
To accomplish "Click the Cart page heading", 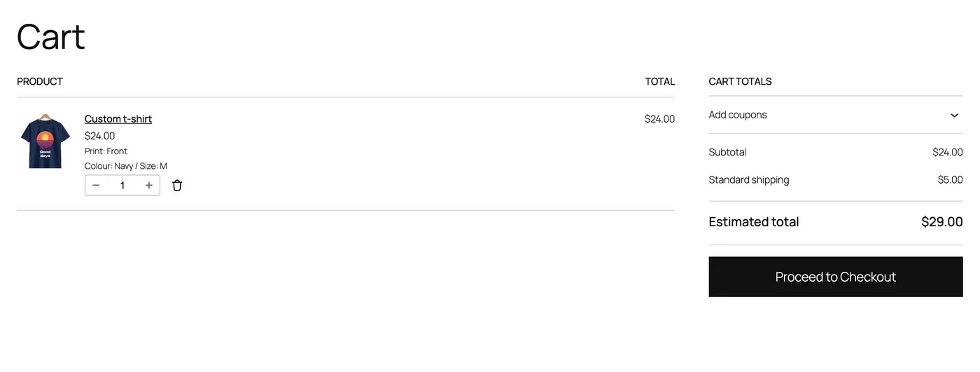I will point(51,36).
